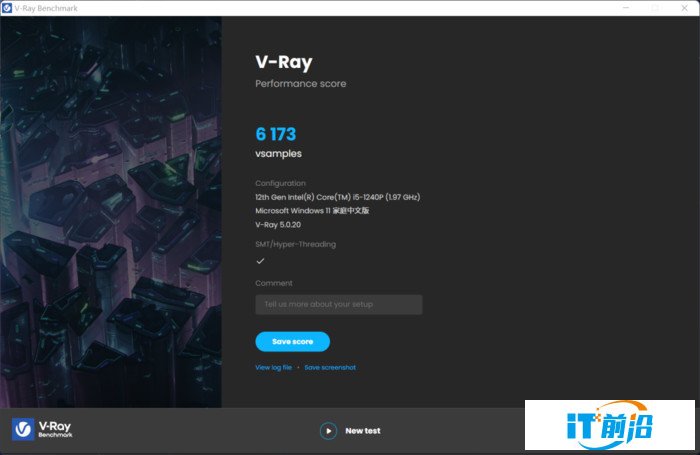This screenshot has height=455, width=700.
Task: Open the View log file link
Action: click(273, 367)
